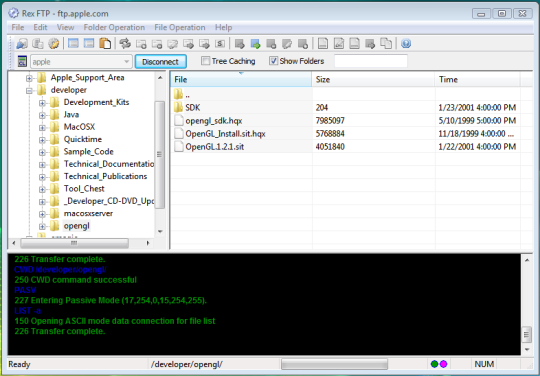Click the magnifier connect icon in the toolbar

tap(22, 44)
